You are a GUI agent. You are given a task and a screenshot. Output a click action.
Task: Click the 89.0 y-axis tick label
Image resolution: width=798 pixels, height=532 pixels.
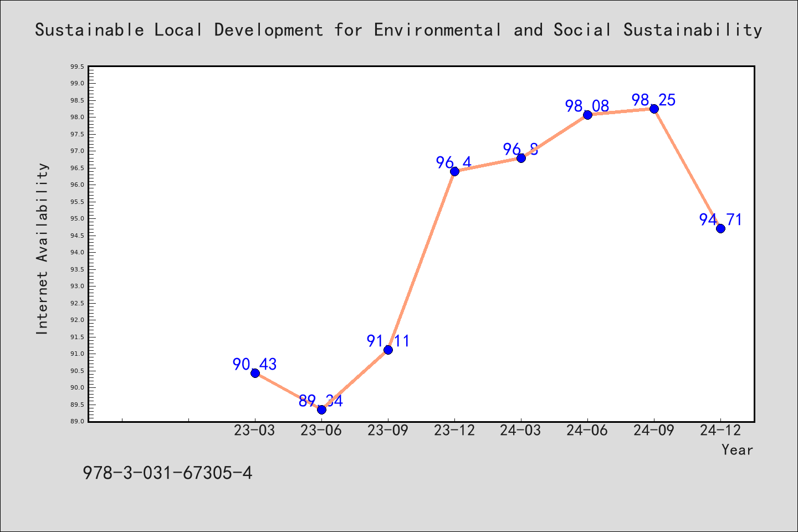point(78,421)
